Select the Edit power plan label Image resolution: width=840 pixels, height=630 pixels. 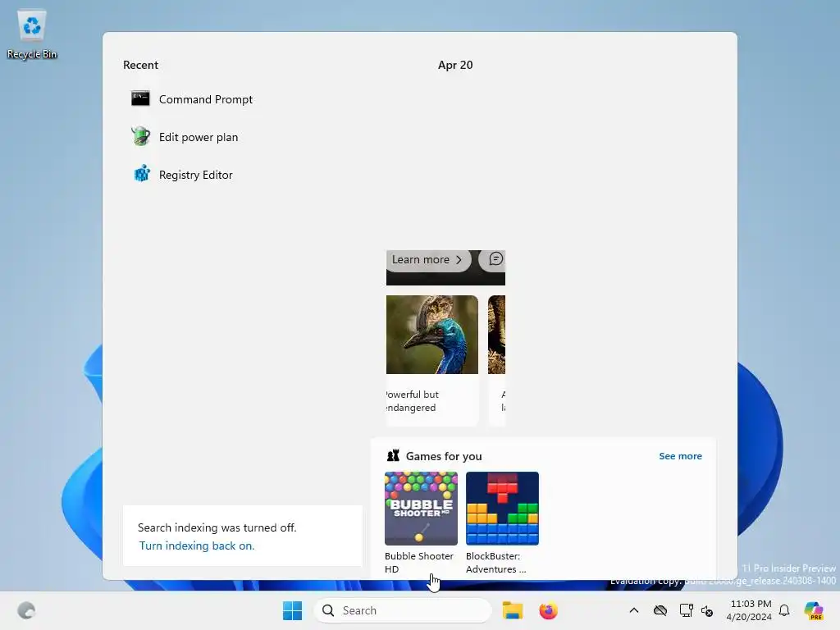[199, 137]
